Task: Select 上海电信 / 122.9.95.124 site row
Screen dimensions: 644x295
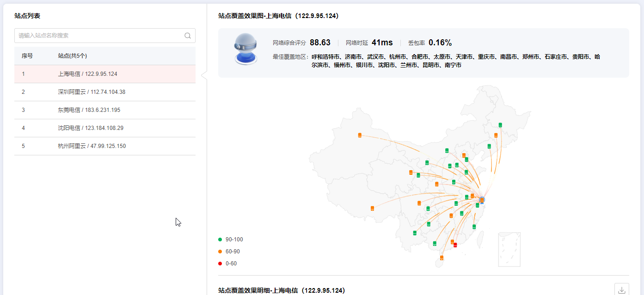Action: pyautogui.click(x=105, y=74)
